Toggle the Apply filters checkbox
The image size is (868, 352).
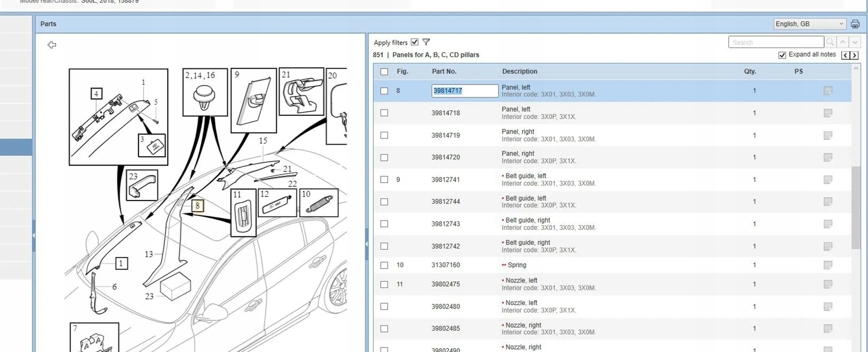pyautogui.click(x=414, y=42)
